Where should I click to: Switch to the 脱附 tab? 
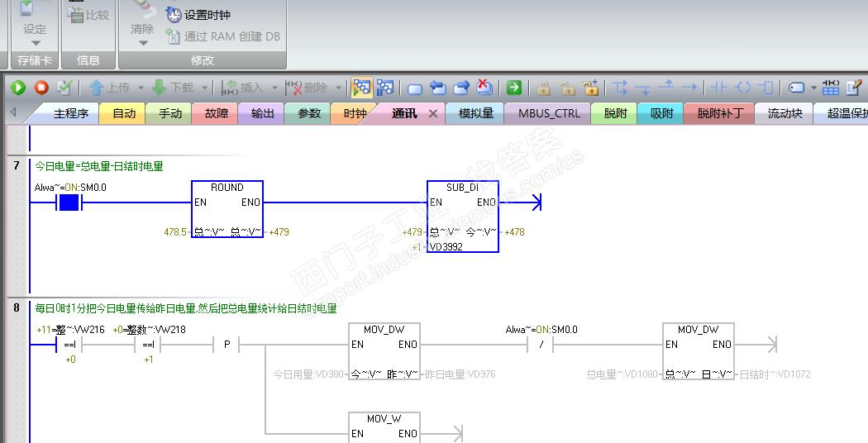click(x=615, y=113)
